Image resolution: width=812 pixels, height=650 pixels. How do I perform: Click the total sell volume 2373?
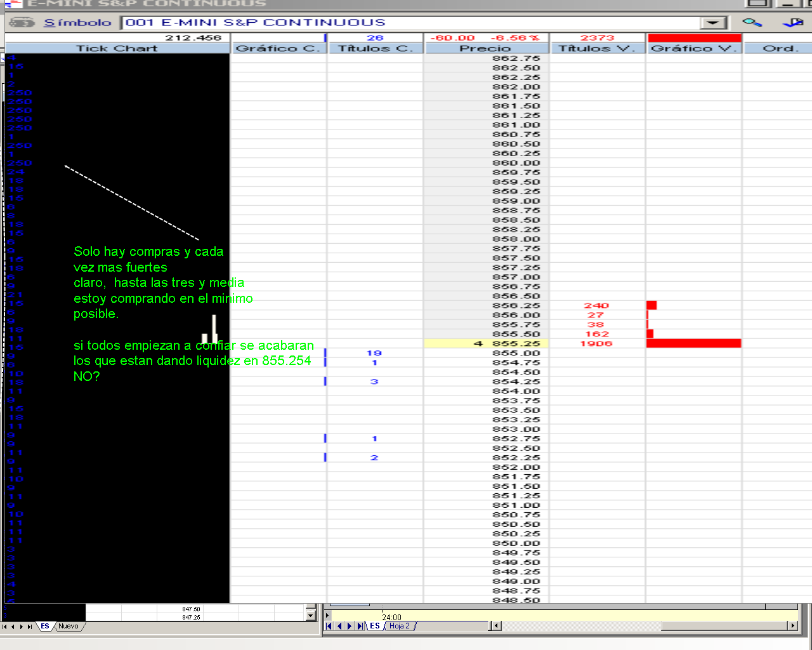pyautogui.click(x=597, y=38)
